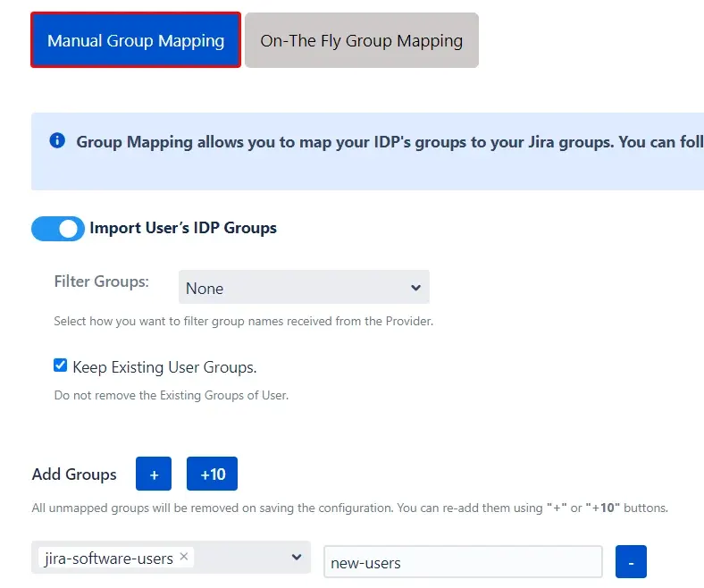
Task: Remove jira-software-users tag with its x icon
Action: pos(184,557)
